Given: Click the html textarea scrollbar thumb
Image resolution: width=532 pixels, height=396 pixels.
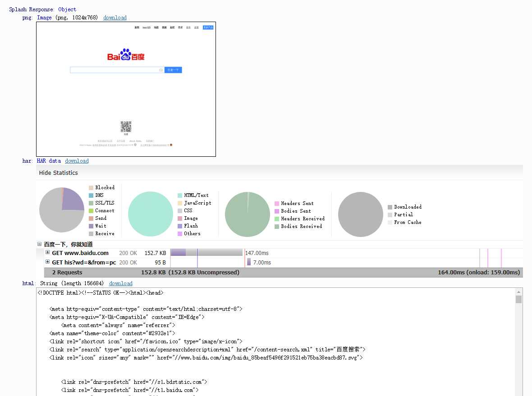Looking at the screenshot, I should [x=518, y=300].
